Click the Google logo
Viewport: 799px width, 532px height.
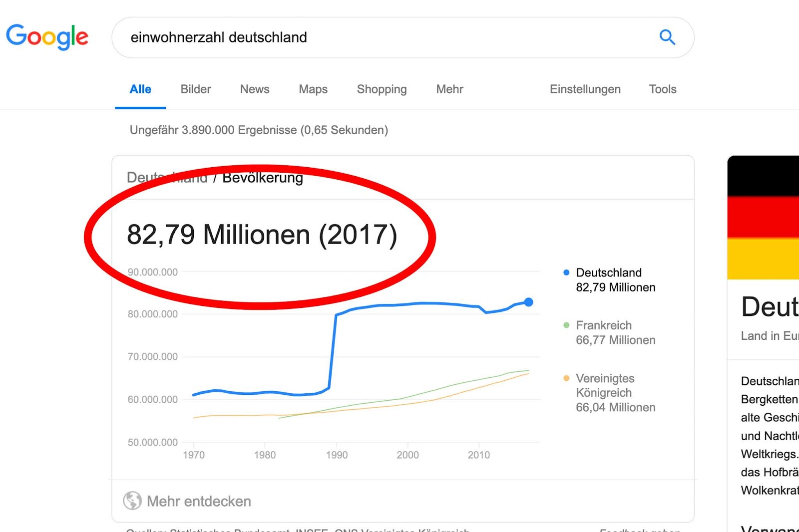coord(47,37)
